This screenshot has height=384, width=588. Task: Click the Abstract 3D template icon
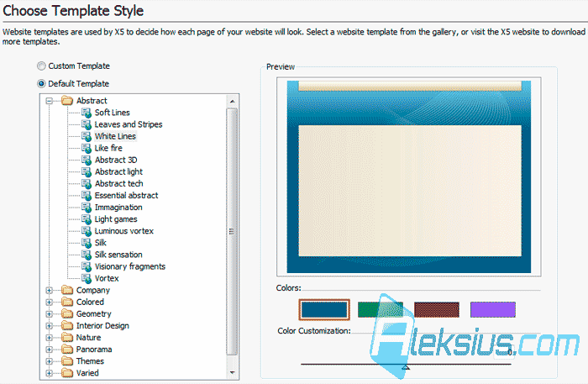click(x=87, y=160)
